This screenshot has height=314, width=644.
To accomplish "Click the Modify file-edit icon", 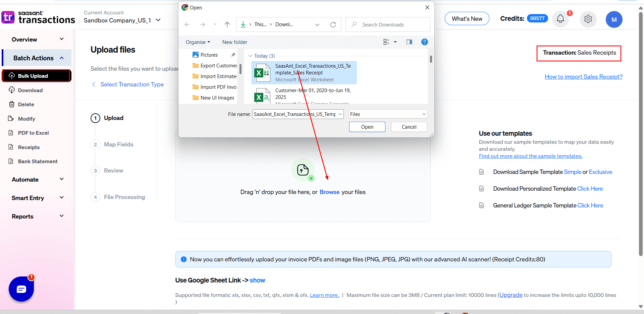I will point(11,119).
